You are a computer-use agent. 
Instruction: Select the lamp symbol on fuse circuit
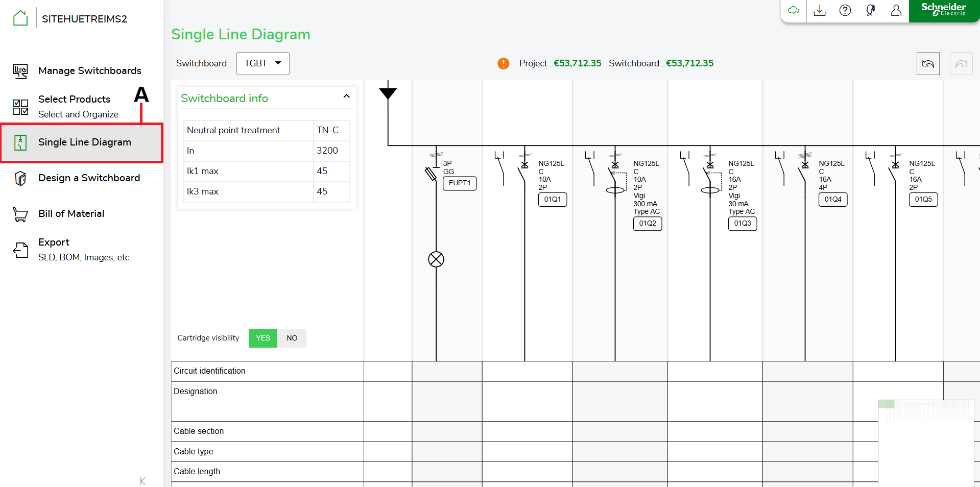point(436,259)
